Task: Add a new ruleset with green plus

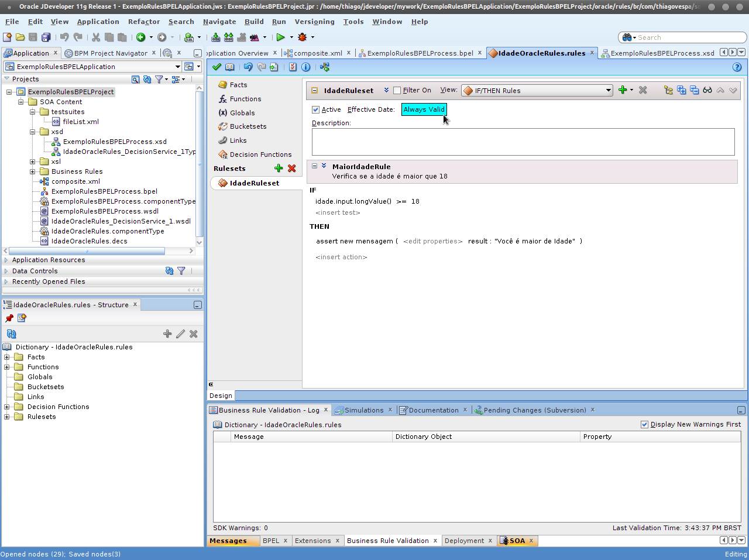Action: coord(279,168)
